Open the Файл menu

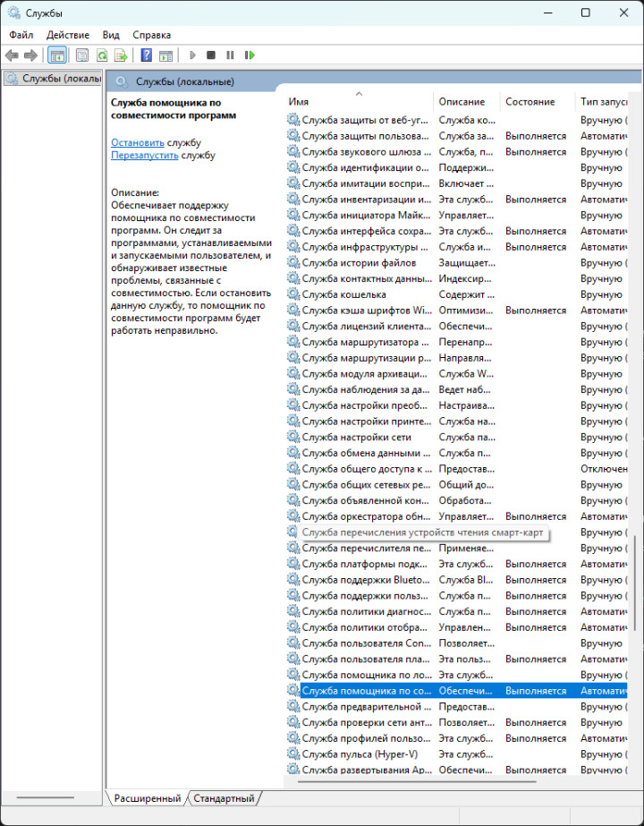pyautogui.click(x=21, y=35)
